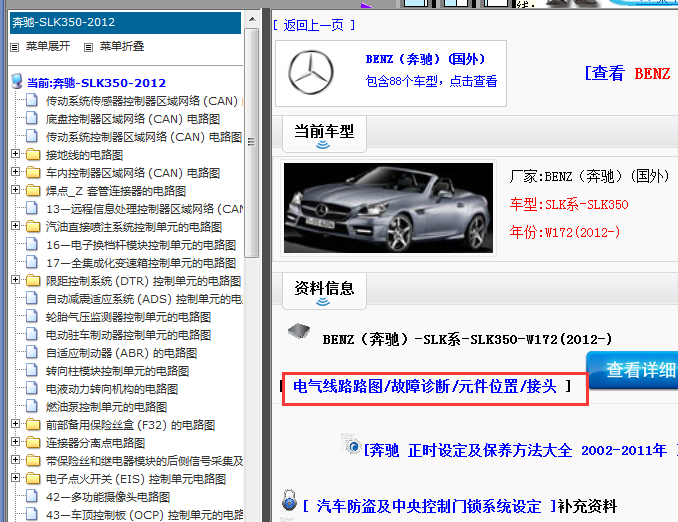This screenshot has height=522, width=678.
Task: Click the padlock icon beside 汽车防盗及中央控制门锁系统设定
Action: tap(289, 500)
